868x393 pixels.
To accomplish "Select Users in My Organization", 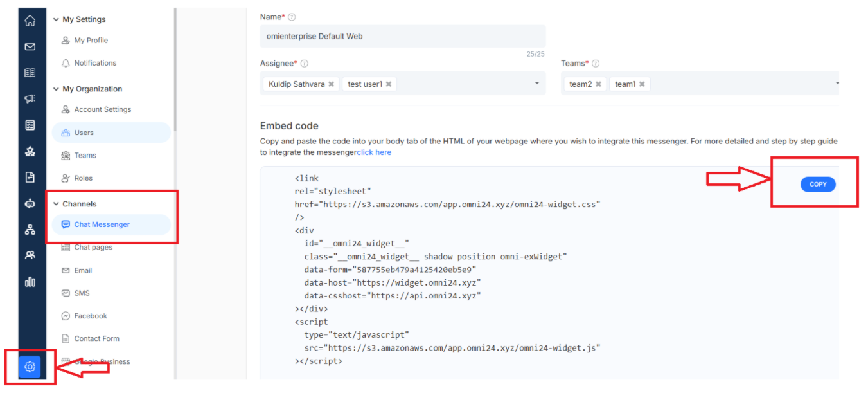I will coord(112,133).
